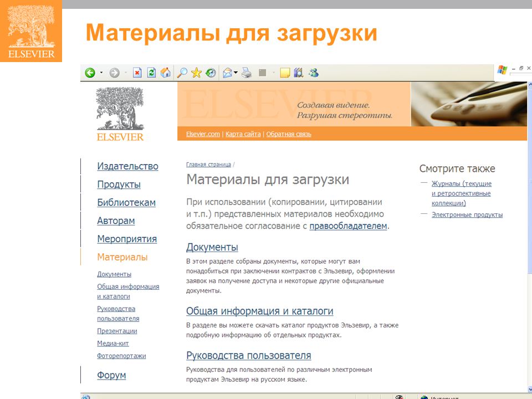
Task: Open Общая информация и каталоги heading link
Action: point(259,311)
